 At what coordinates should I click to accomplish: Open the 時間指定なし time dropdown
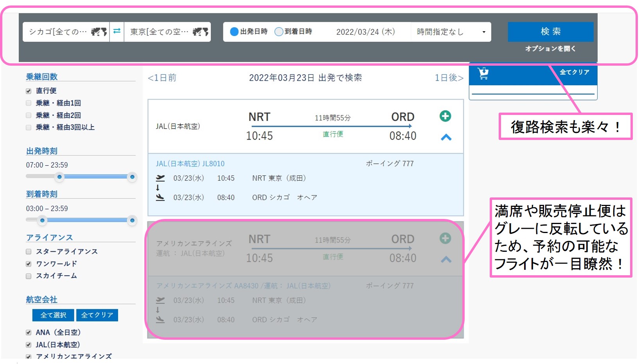click(451, 32)
